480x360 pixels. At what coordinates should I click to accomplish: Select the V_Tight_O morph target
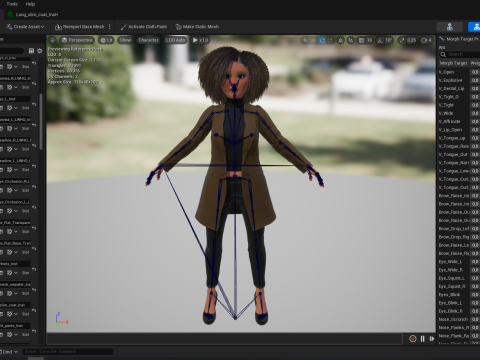coord(449,97)
